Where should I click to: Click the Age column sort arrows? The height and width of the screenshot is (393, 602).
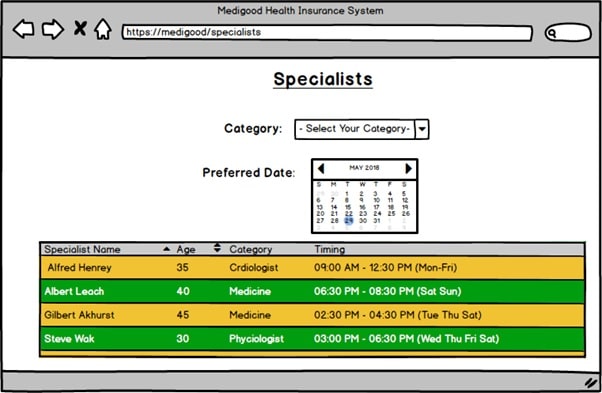[217, 248]
